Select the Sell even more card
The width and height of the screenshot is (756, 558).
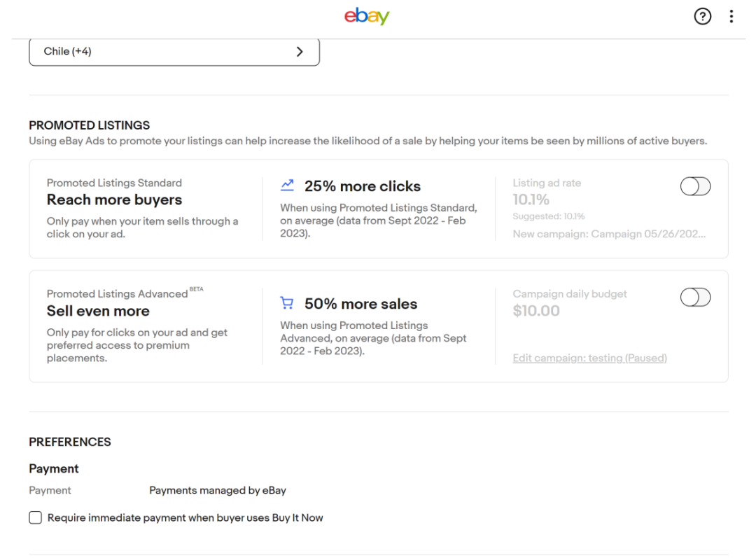pyautogui.click(x=98, y=311)
